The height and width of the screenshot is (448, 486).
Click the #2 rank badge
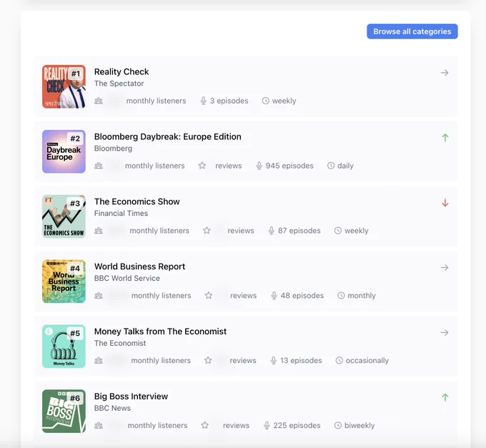pos(75,139)
